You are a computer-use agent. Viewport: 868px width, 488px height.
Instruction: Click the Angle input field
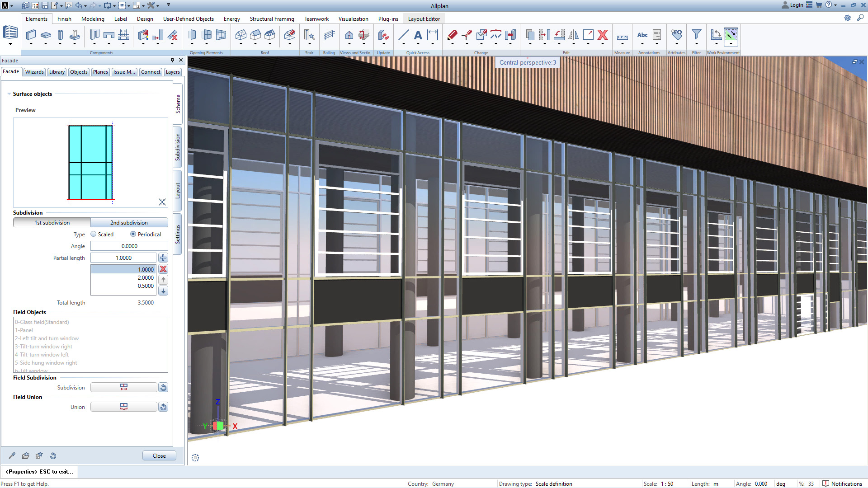(129, 246)
